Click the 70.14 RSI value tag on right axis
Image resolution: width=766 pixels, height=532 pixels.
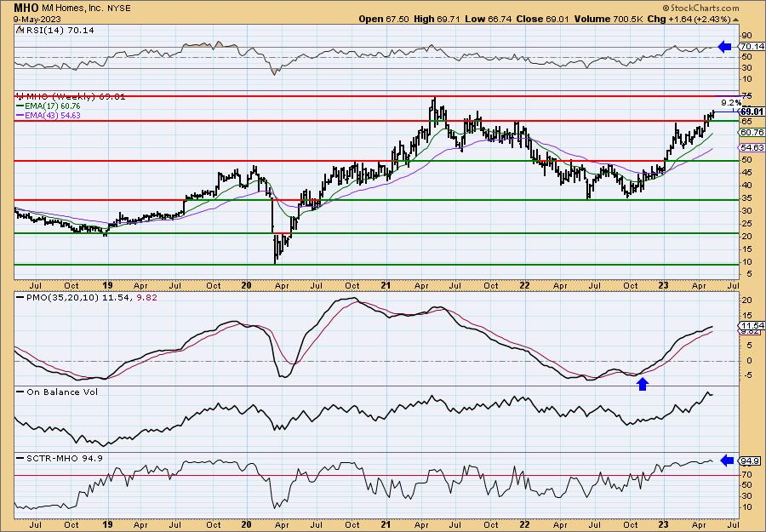tap(752, 47)
